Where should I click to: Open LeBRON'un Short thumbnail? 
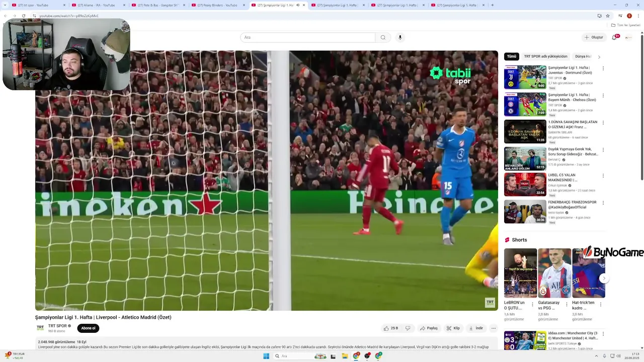pos(520,273)
